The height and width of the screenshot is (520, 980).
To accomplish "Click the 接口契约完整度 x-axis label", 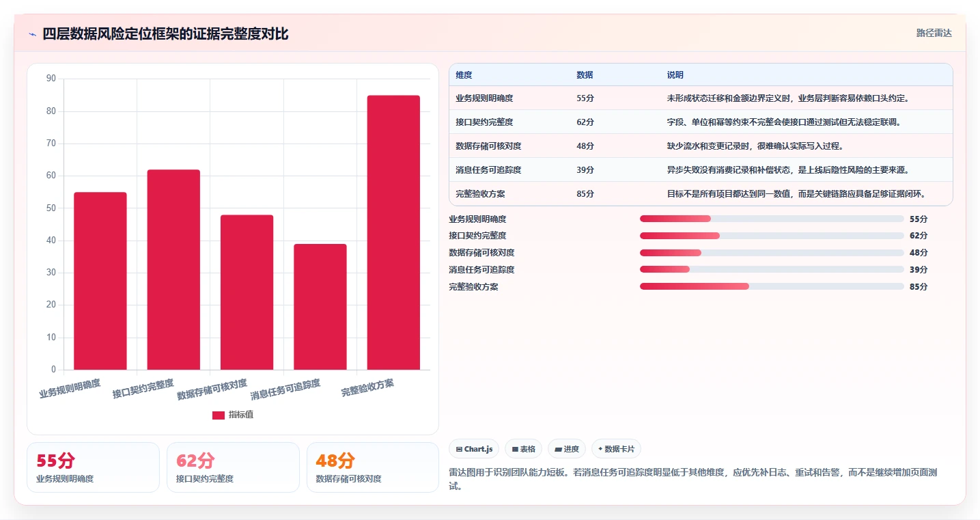I will pos(143,389).
